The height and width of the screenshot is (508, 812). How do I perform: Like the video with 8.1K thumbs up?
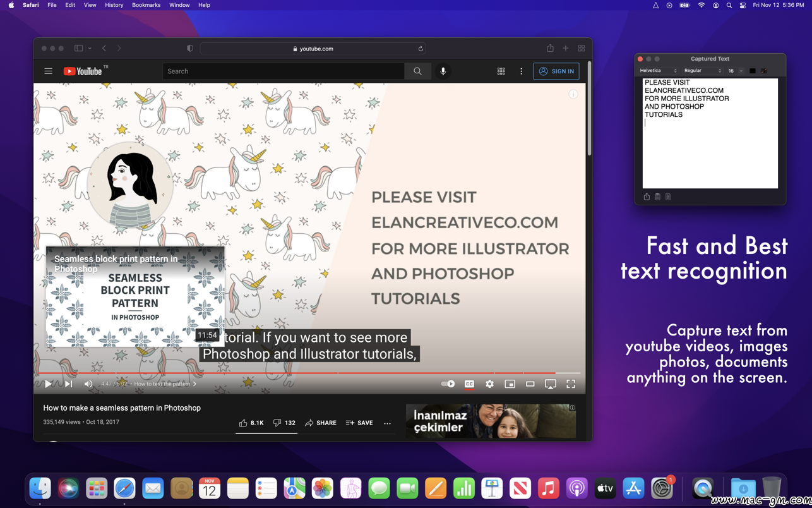[x=251, y=423]
